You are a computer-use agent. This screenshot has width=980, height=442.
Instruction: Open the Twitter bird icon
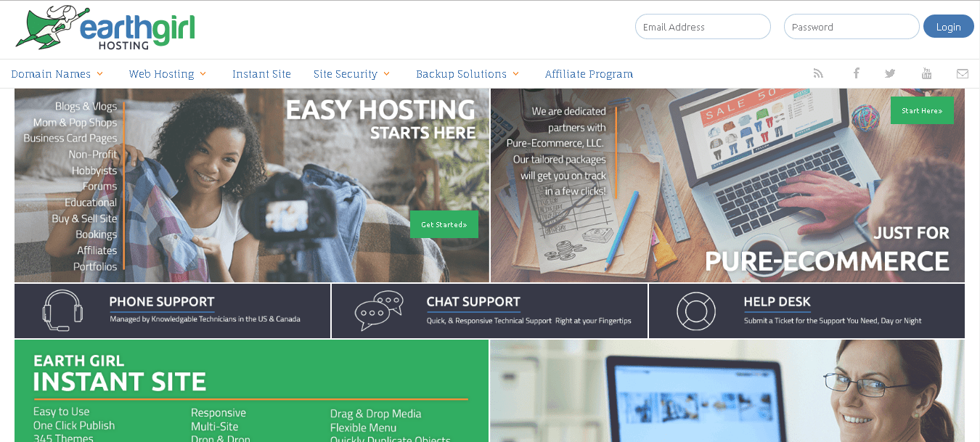pos(890,73)
